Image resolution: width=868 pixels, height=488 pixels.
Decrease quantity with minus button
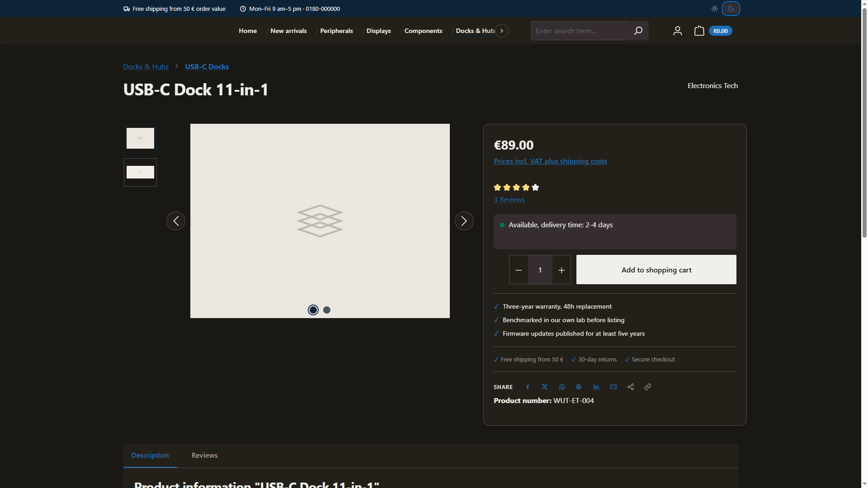pos(519,270)
